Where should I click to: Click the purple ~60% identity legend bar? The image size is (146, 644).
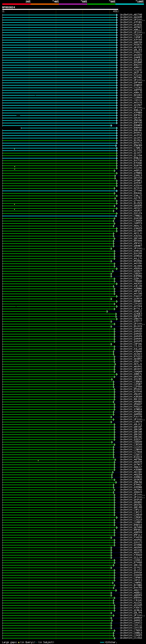click(73, 4)
